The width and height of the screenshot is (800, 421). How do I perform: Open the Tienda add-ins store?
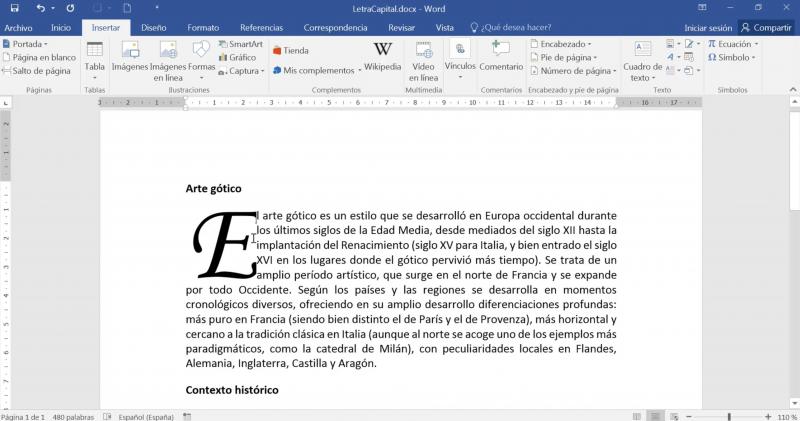pyautogui.click(x=290, y=50)
